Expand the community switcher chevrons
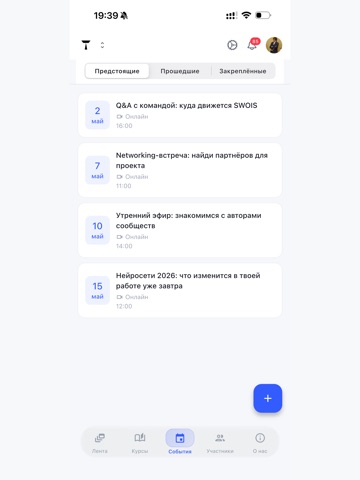Viewport: 360px width, 480px height. (102, 45)
